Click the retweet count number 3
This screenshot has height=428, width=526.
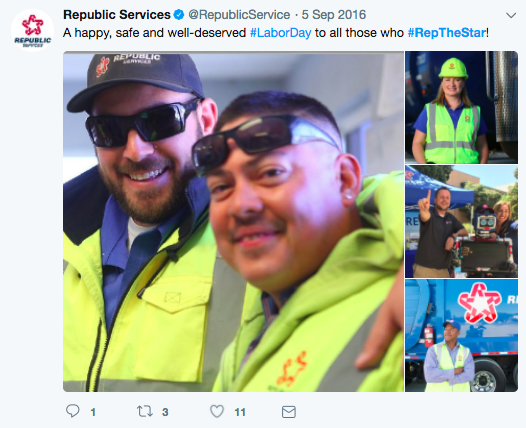click(165, 412)
